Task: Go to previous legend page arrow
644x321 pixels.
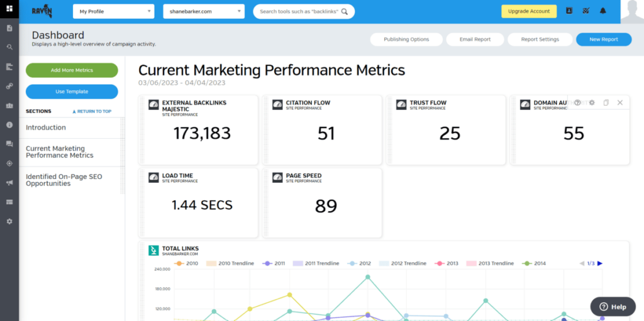Action: pos(582,264)
